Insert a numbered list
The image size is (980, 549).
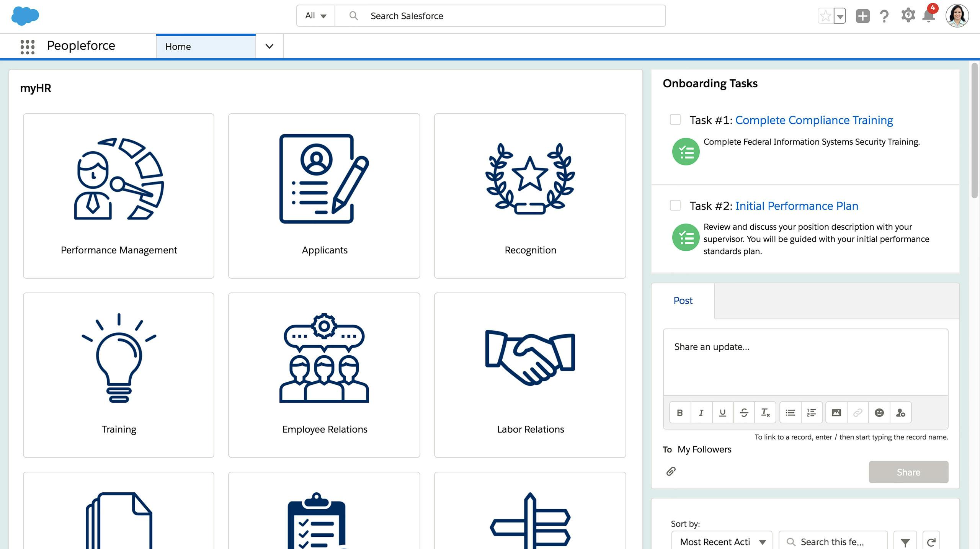(812, 413)
